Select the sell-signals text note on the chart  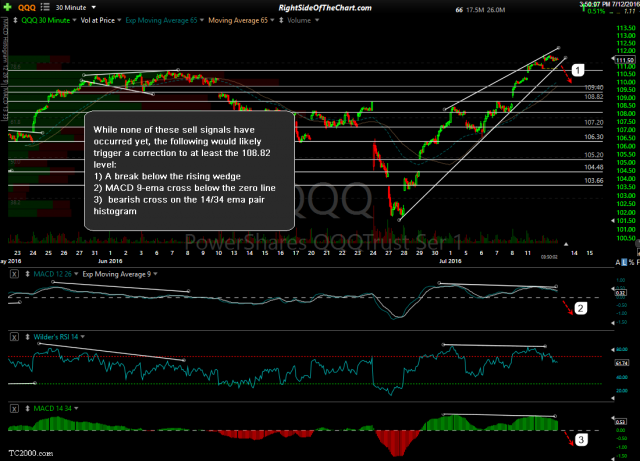point(189,171)
